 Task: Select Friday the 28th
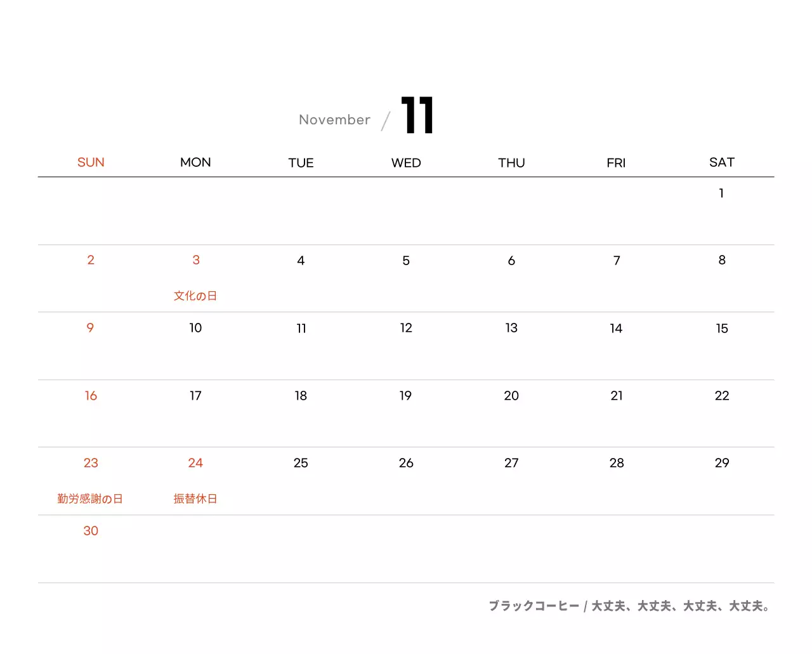pyautogui.click(x=617, y=463)
